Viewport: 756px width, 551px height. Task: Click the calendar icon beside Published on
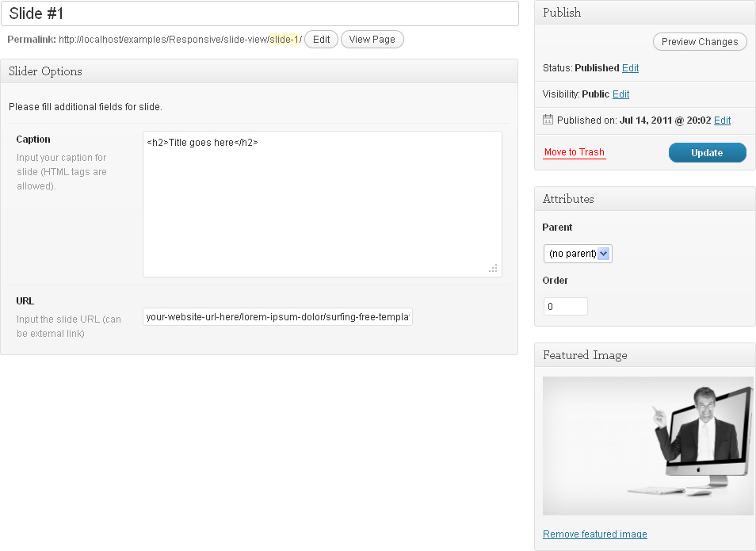coord(548,120)
